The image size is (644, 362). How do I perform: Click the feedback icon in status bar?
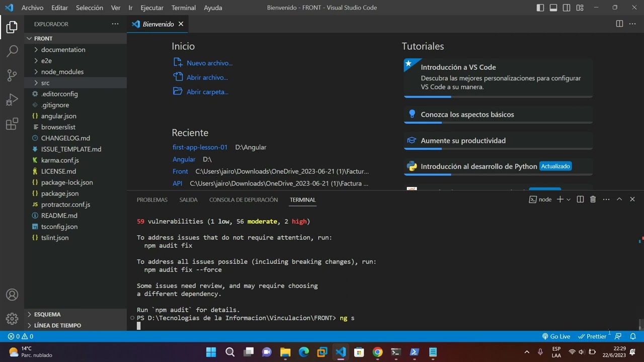(x=618, y=336)
